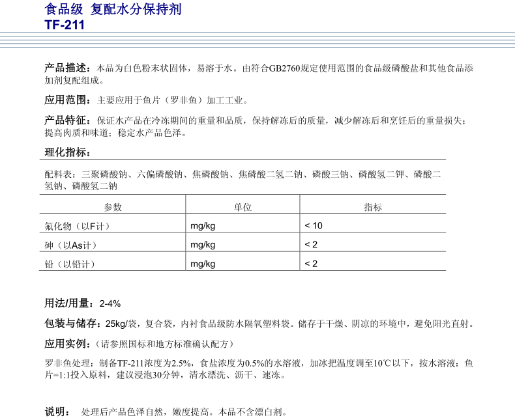Viewport: 515px width, 420px height.
Task: Select the 参数 column header
Action: (113, 207)
